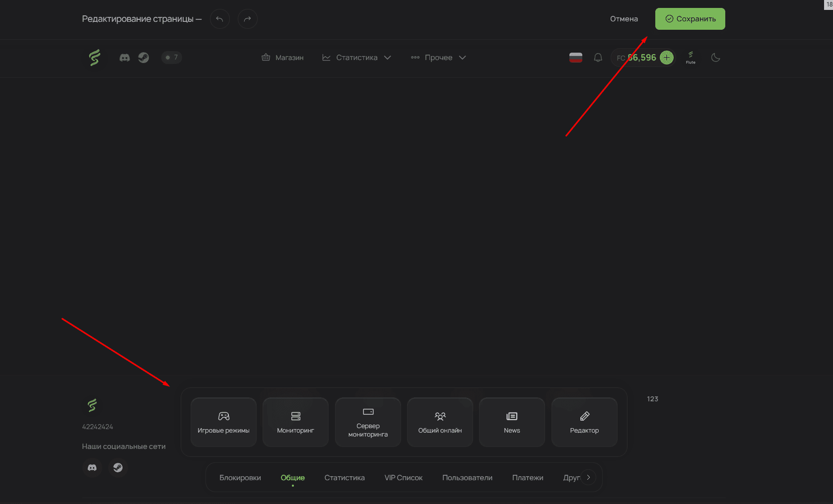This screenshot has height=504, width=833.
Task: Expand the Прочее dropdown
Action: 462,57
